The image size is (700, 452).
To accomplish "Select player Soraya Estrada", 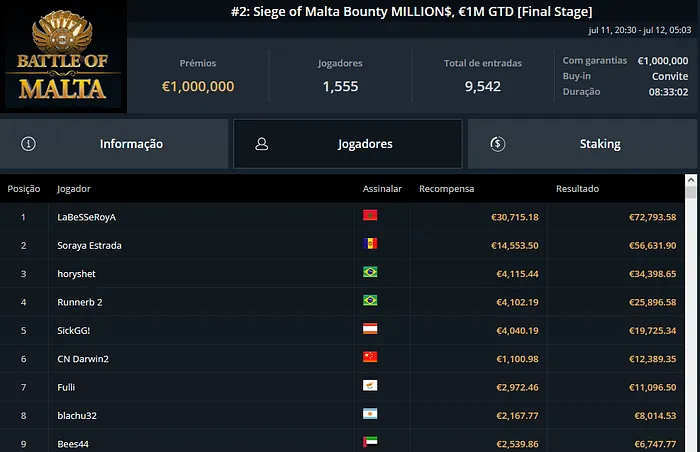I will (89, 246).
